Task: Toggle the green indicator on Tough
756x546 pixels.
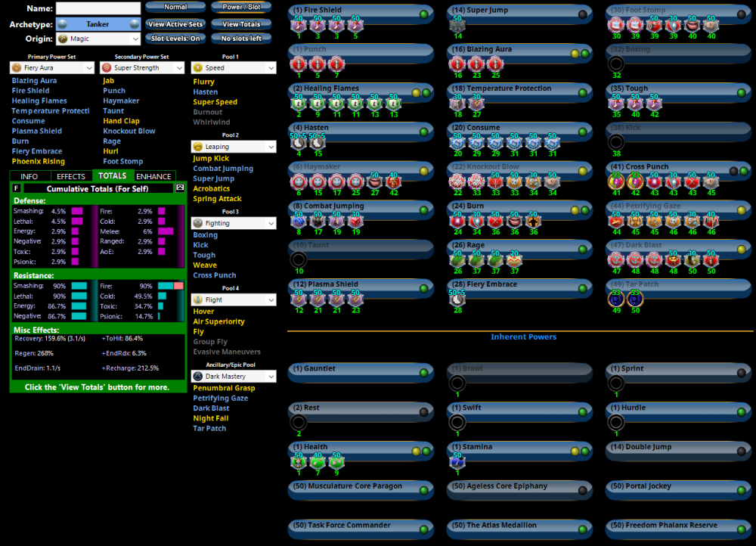Action: point(741,92)
